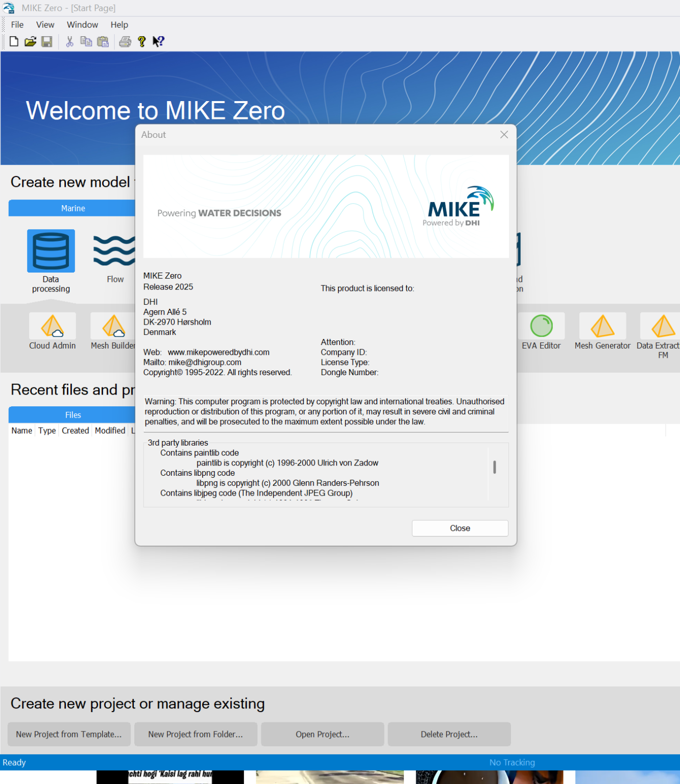
Task: Sort recent files by Type column
Action: 47,431
